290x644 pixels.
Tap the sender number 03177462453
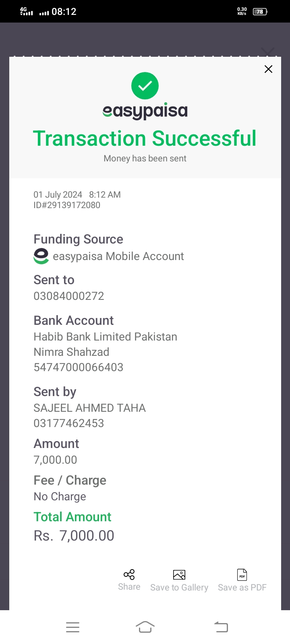(69, 423)
